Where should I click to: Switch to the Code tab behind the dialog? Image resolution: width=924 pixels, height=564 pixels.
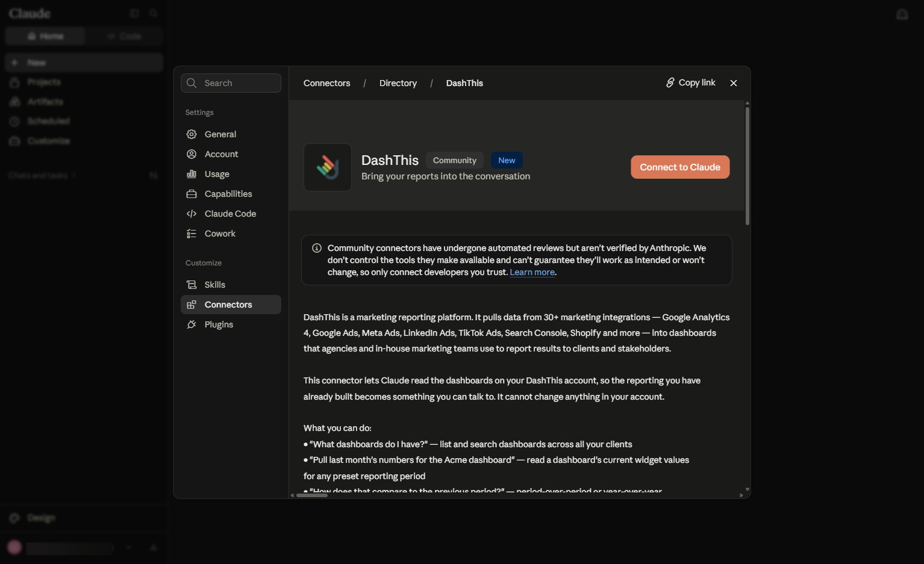pyautogui.click(x=124, y=36)
